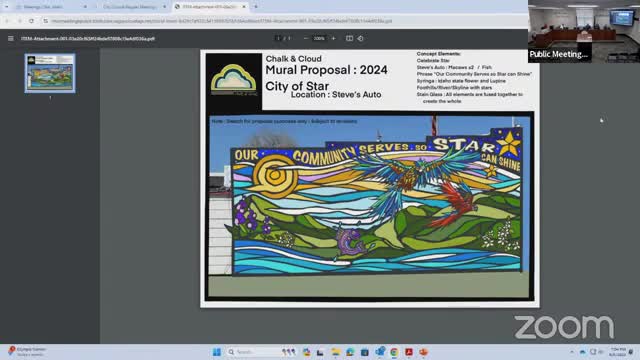Screen dimensions: 640x360
Task: Zoom in the PDF with plus button
Action: (333, 38)
